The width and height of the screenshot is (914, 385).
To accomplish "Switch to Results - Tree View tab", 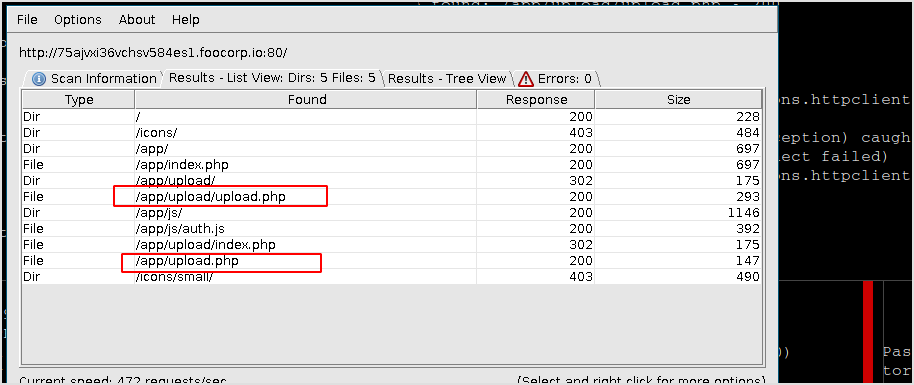I will click(447, 78).
